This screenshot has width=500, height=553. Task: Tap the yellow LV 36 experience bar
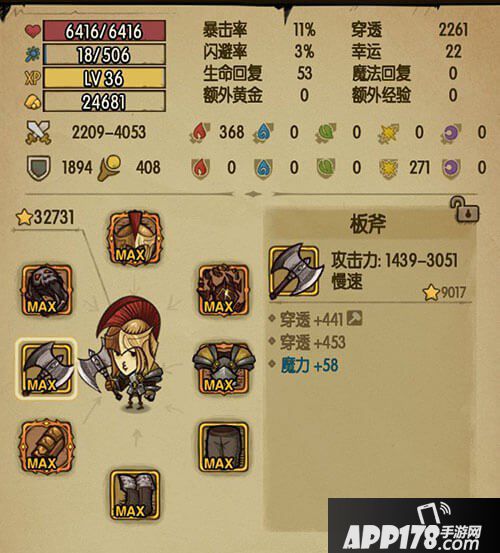tap(104, 78)
